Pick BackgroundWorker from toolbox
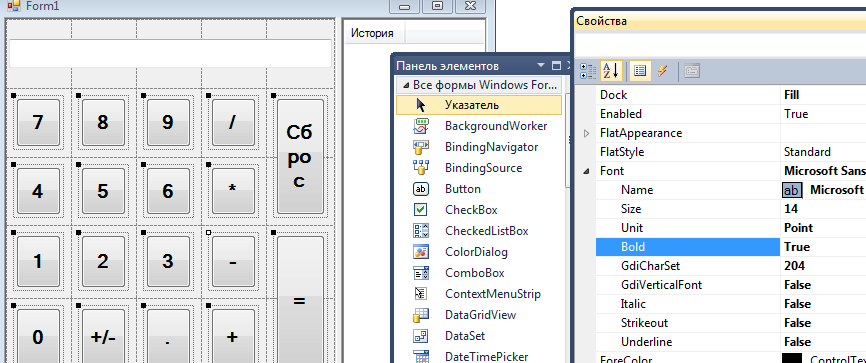The height and width of the screenshot is (363, 866). point(479,126)
